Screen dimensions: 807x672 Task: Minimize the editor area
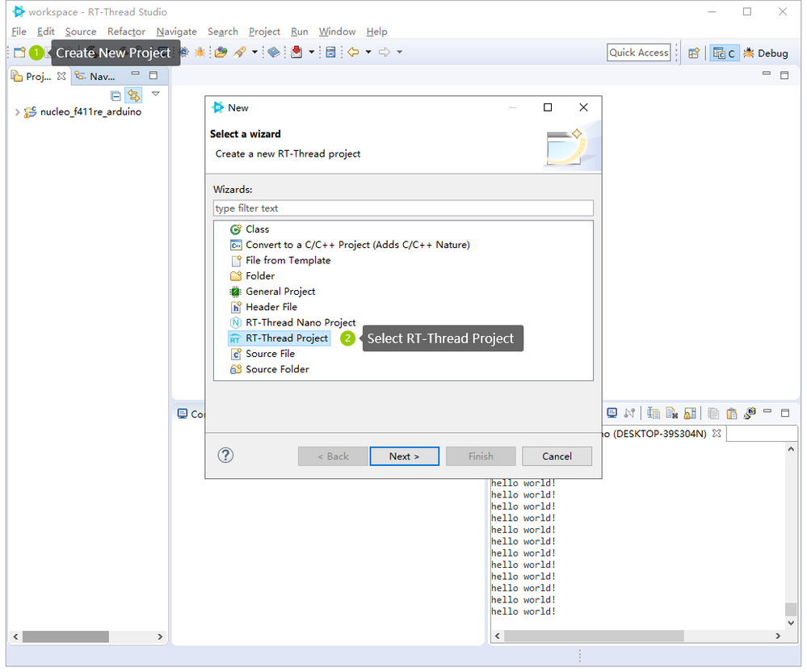(767, 73)
